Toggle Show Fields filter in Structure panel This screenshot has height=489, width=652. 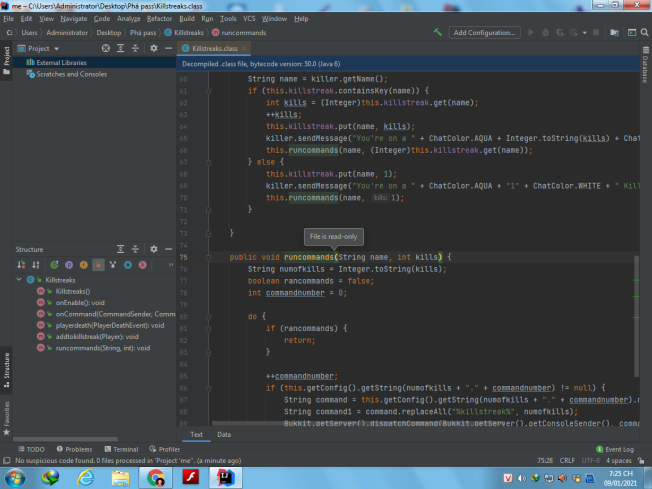point(83,264)
